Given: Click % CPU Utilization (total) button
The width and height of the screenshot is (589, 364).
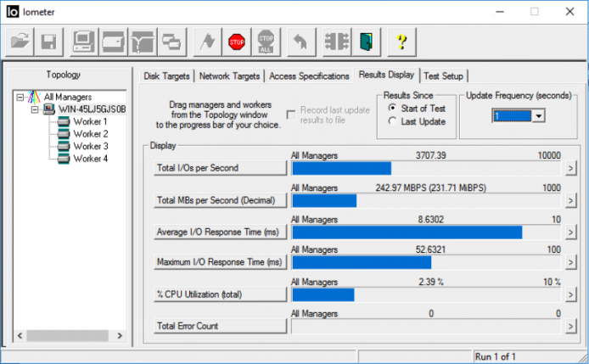Looking at the screenshot, I should [x=220, y=294].
